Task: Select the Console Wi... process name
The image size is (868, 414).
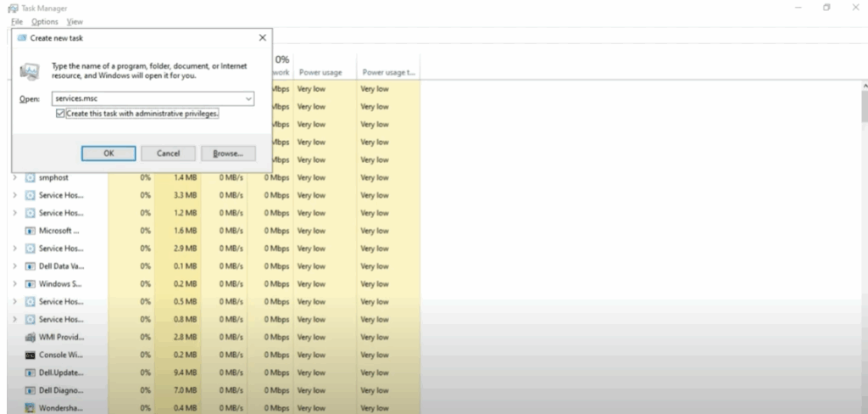Action: tap(61, 355)
